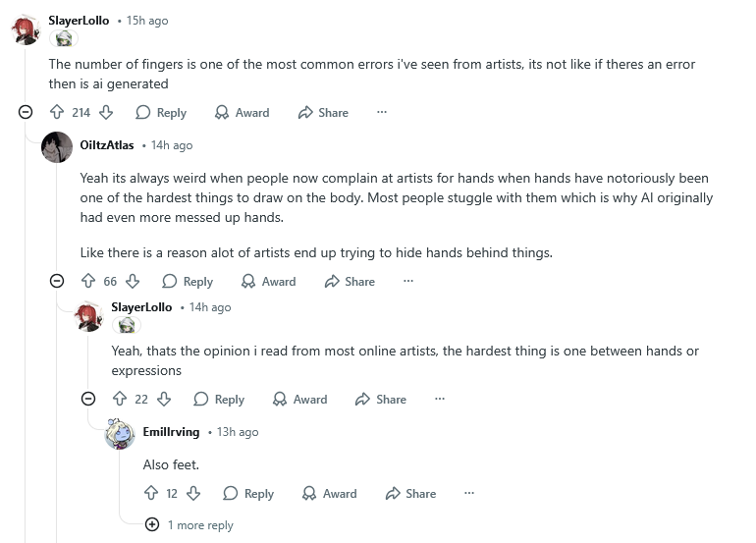Viewport: 756px width, 543px height.
Task: Award the "Also feet." comment
Action: (x=329, y=494)
